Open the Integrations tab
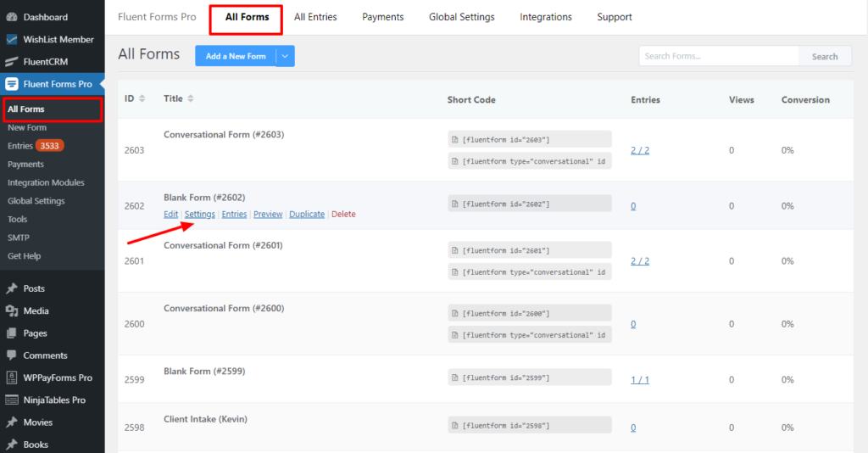 [545, 17]
